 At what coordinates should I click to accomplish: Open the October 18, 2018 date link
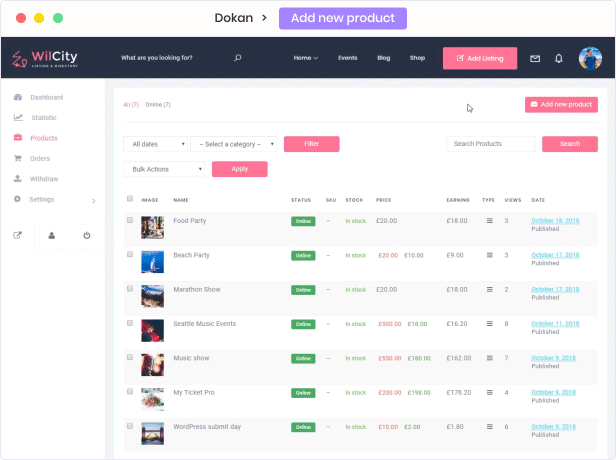point(555,220)
